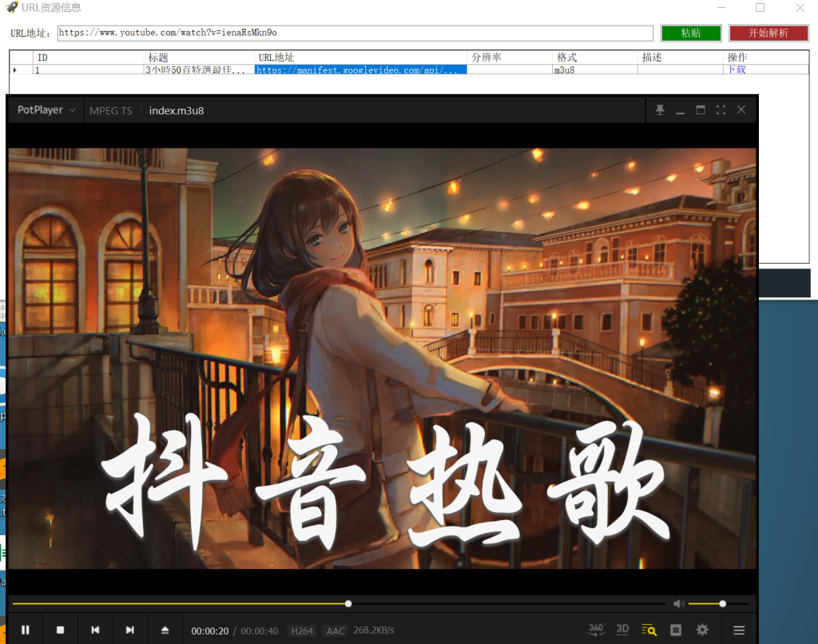Image resolution: width=818 pixels, height=644 pixels.
Task: Click the 标题 column header
Action: [199, 58]
